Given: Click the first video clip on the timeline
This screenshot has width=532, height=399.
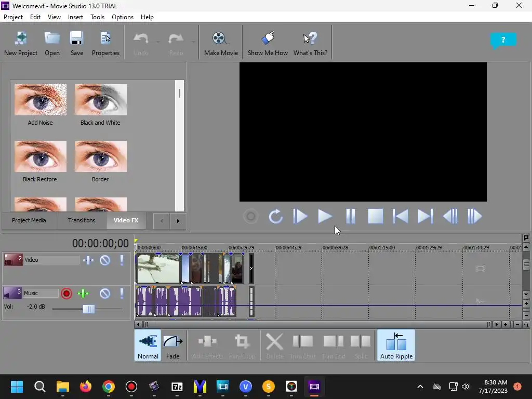Looking at the screenshot, I should pyautogui.click(x=158, y=269).
